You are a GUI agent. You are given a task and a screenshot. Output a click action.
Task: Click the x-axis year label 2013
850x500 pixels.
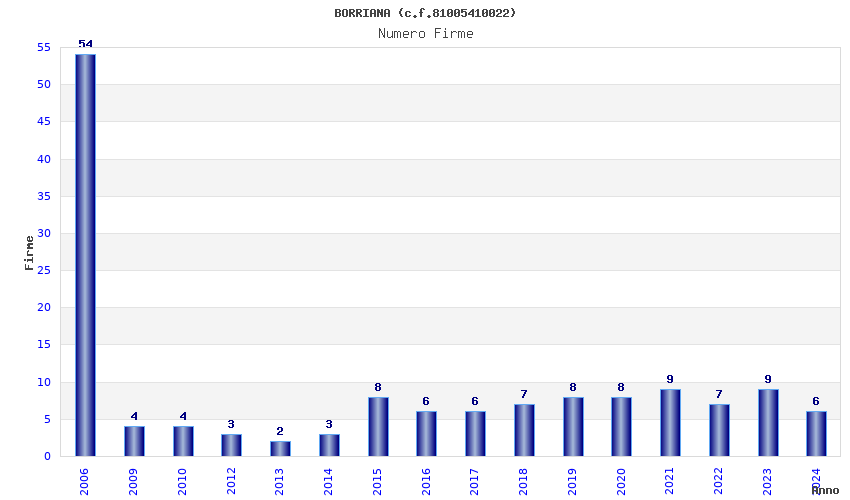[279, 482]
